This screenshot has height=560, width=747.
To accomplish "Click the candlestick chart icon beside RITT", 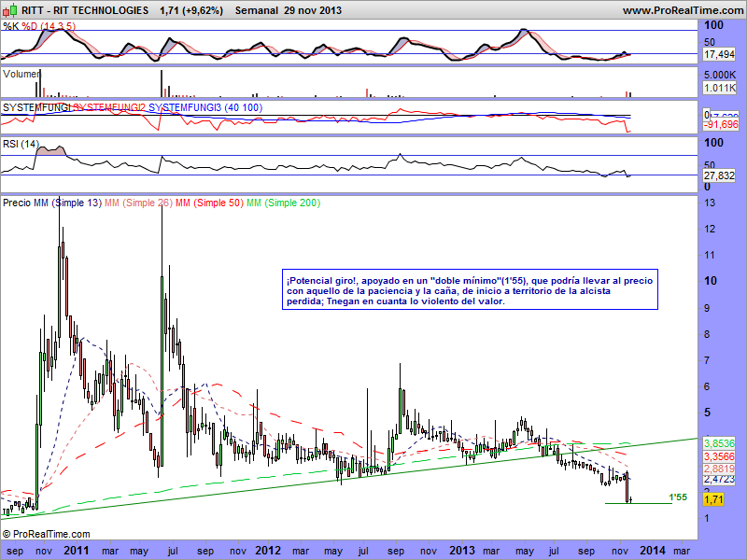I will click(10, 10).
